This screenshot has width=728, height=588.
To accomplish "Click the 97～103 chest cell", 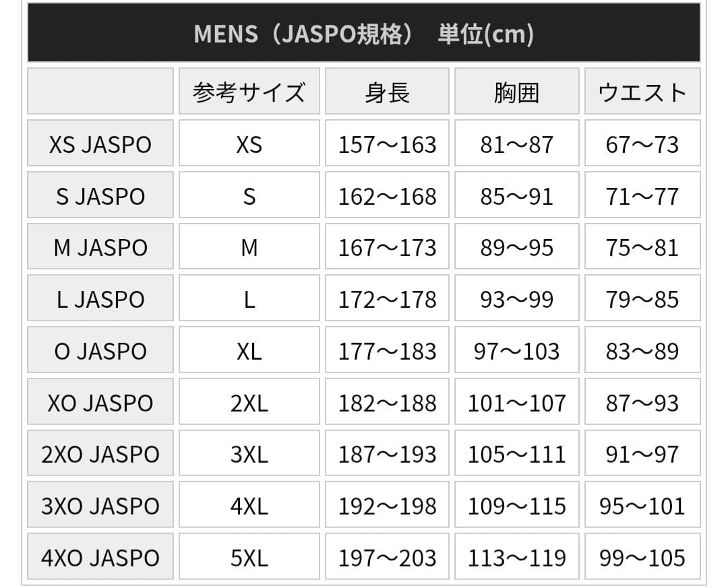I will 517,350.
